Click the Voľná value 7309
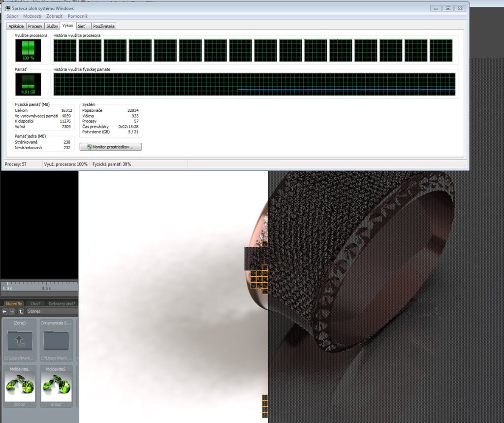Screen dimensions: 504x423 point(66,127)
